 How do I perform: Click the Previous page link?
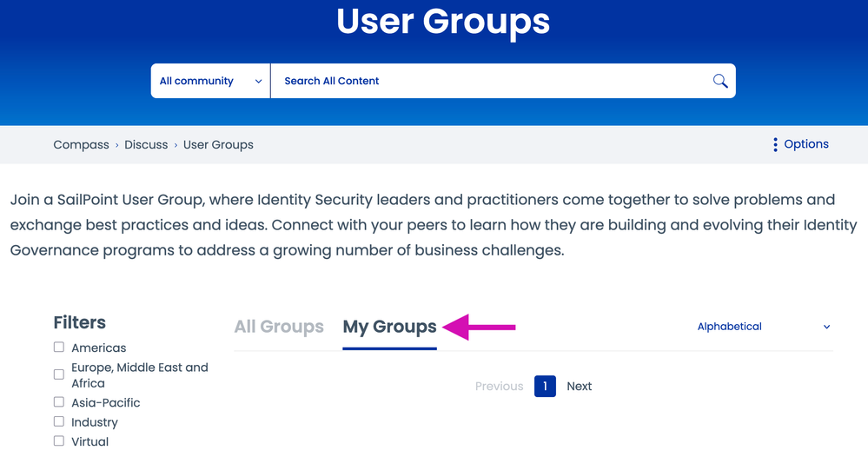pyautogui.click(x=499, y=387)
